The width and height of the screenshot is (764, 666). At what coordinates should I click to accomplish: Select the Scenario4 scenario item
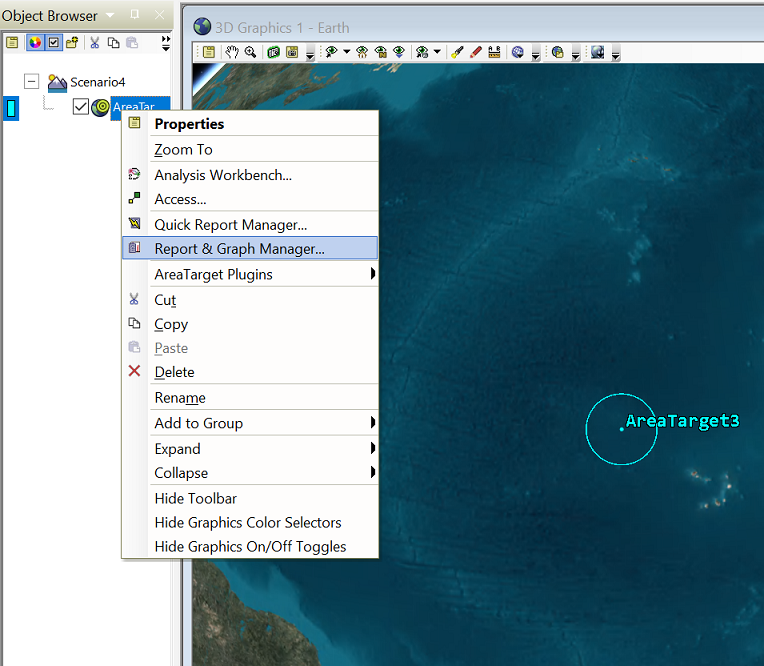coord(97,82)
